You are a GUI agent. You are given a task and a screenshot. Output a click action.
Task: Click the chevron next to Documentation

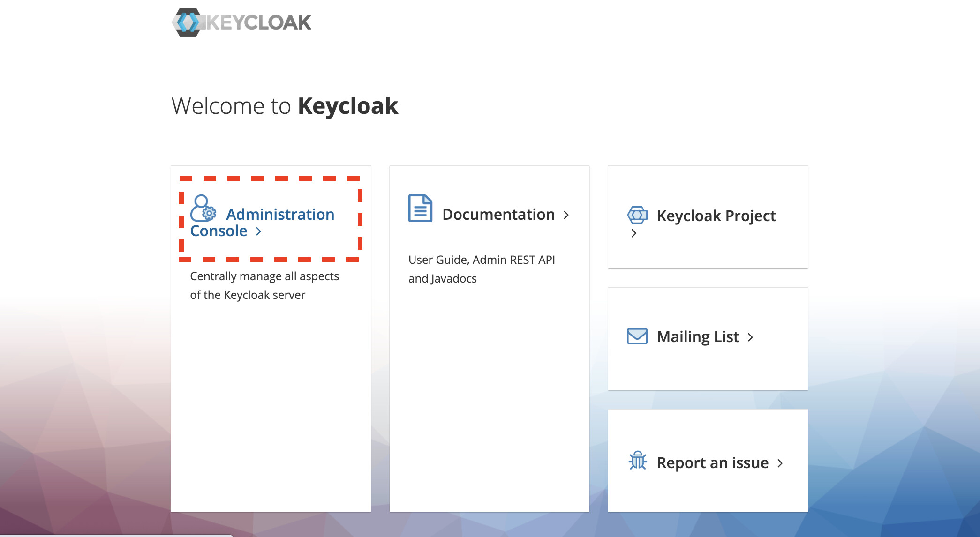click(566, 215)
